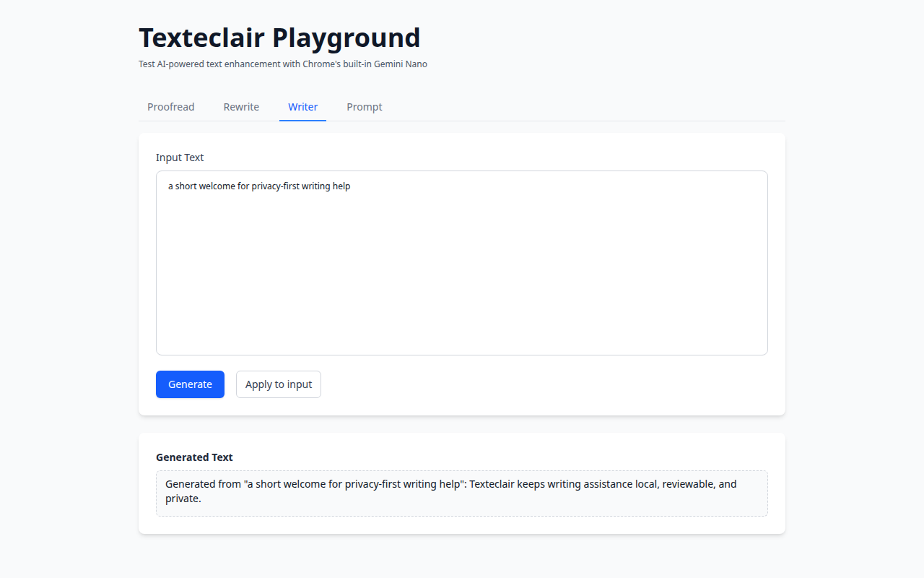This screenshot has height=578, width=924.
Task: Go to the Prompt tab
Action: (365, 107)
